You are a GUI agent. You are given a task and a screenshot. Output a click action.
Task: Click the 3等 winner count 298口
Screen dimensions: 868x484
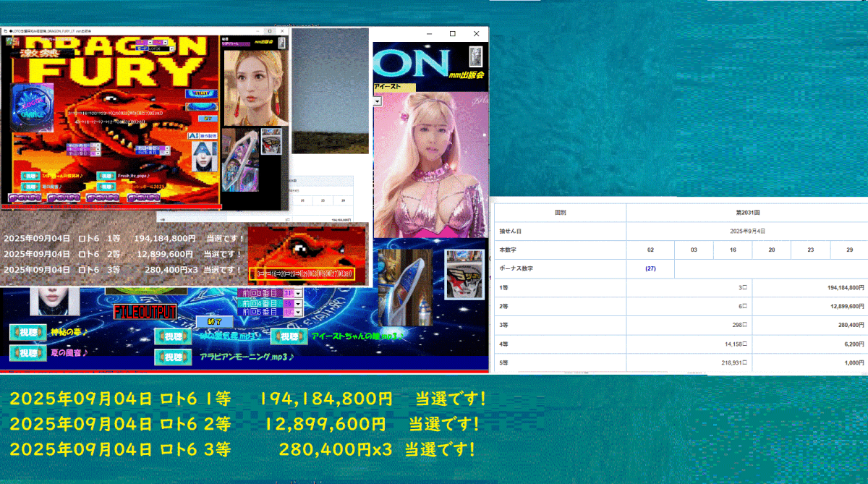738,325
